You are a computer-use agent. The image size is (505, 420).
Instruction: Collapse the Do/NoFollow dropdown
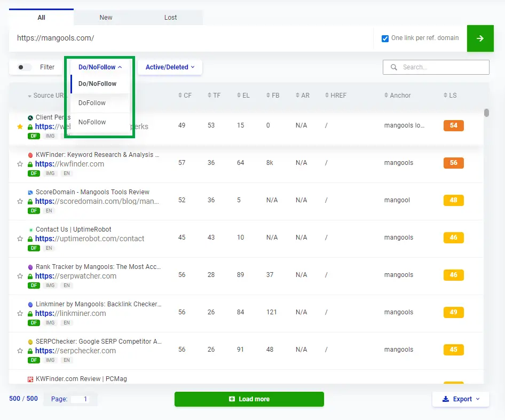coord(100,67)
